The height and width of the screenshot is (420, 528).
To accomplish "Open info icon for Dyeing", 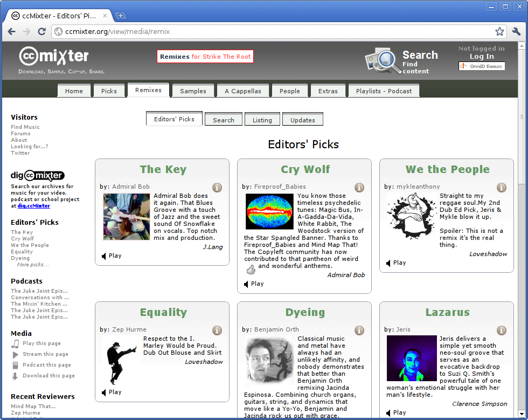I will [359, 331].
